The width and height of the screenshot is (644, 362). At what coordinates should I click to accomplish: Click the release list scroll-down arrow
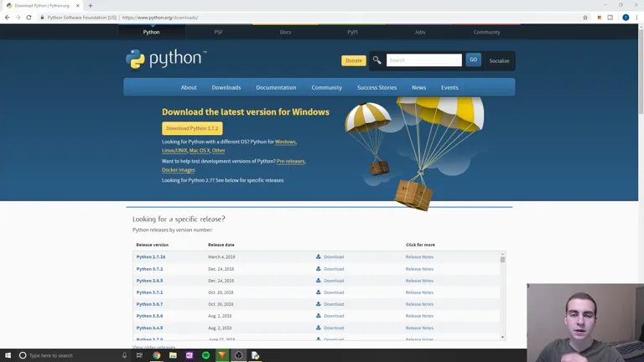pyautogui.click(x=502, y=337)
